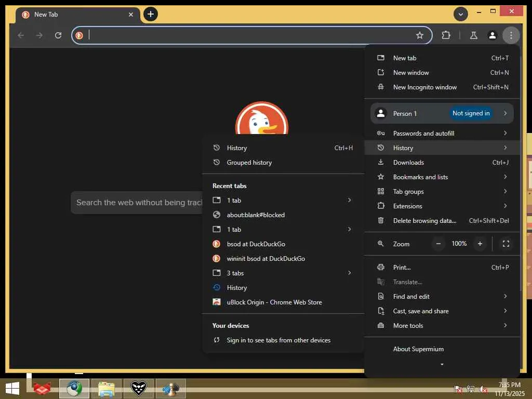Click the reload page icon
Image resolution: width=532 pixels, height=399 pixels.
coord(58,35)
